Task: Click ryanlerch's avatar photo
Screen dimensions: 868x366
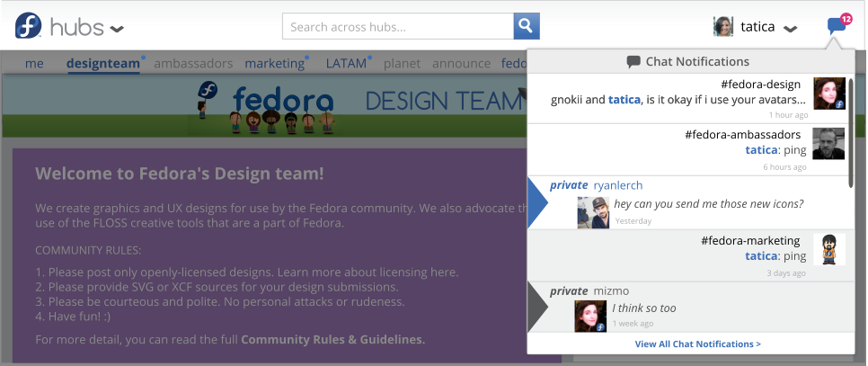Action: click(x=593, y=212)
